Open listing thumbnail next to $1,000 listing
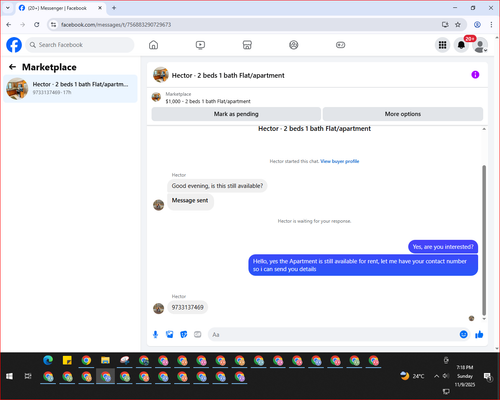Screen dimensions: 500x400 (x=156, y=97)
